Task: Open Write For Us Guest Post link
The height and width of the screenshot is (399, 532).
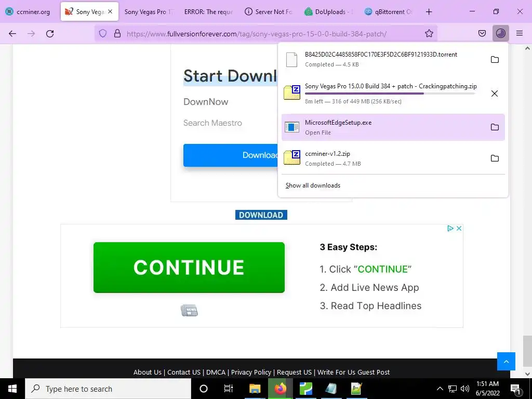Action: click(x=353, y=372)
